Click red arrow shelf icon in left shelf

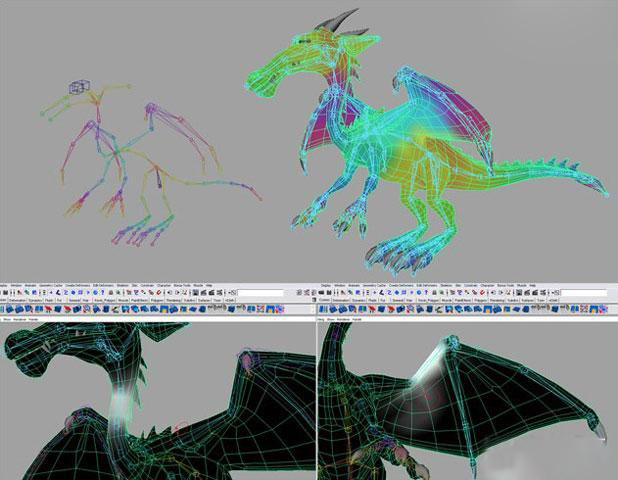coord(48,309)
